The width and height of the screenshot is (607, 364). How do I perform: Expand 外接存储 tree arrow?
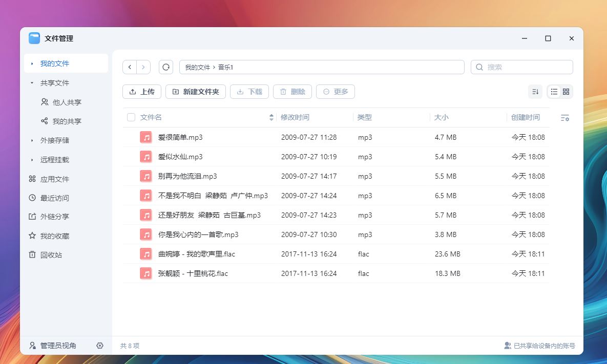32,140
